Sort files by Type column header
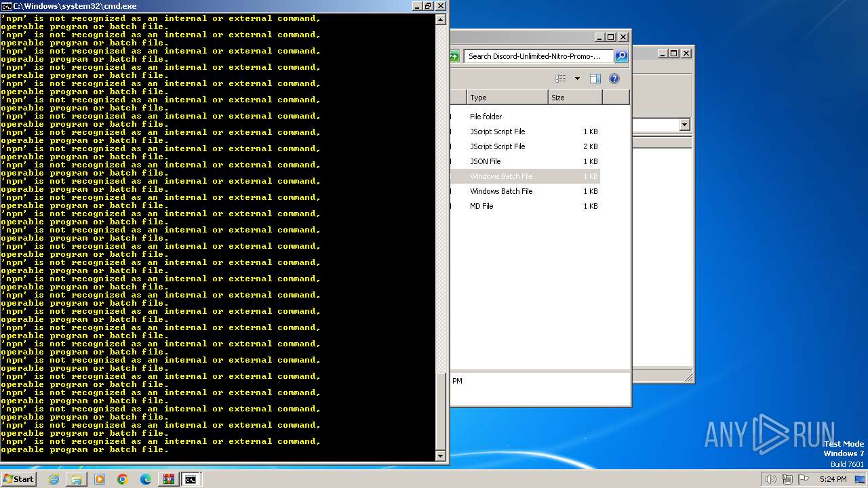This screenshot has height=488, width=868. (x=507, y=98)
